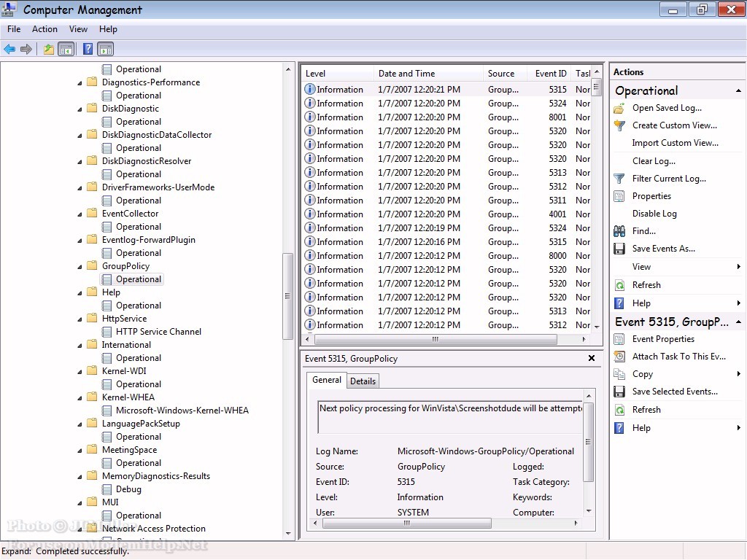
Task: Collapse the MeetingSpace tree node
Action: point(80,451)
